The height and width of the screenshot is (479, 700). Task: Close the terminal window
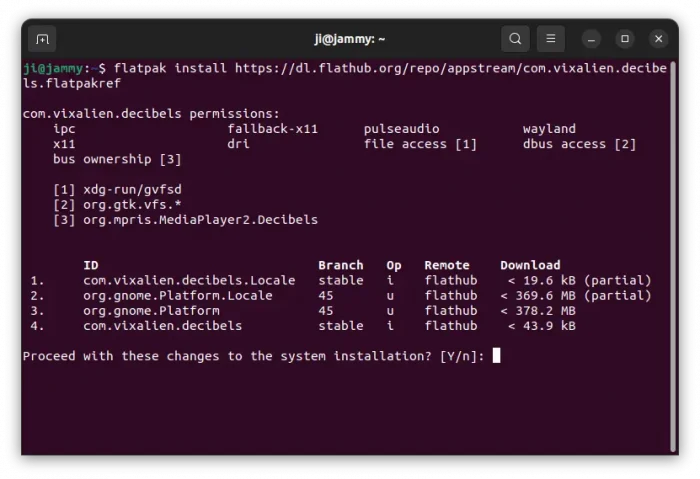pos(658,39)
